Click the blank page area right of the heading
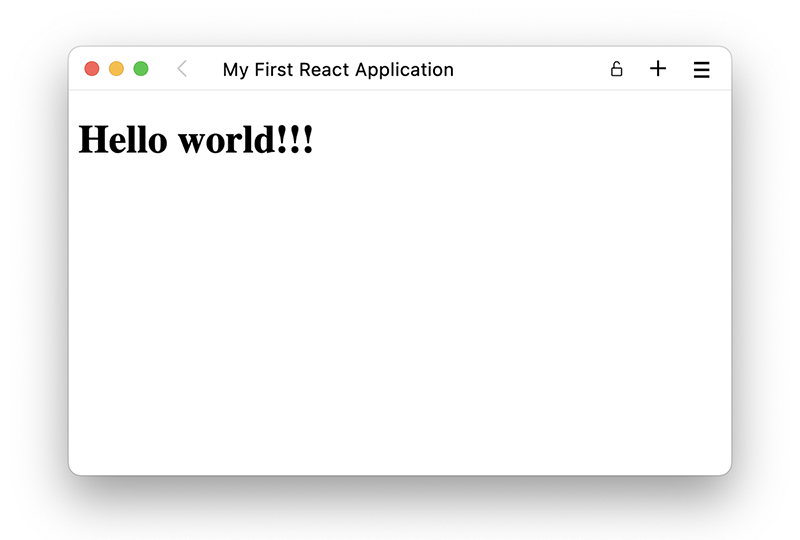The height and width of the screenshot is (540, 800). pos(520,140)
